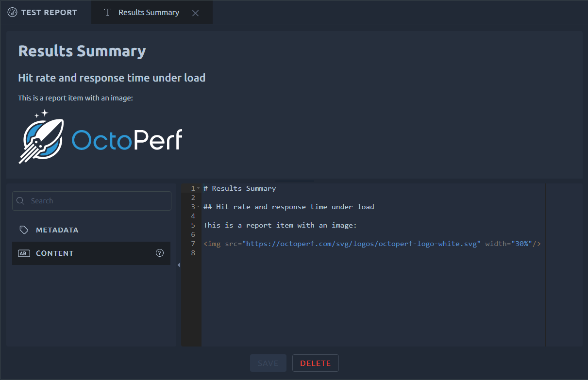Collapse the left panel using the splitter arrow
The image size is (588, 380).
click(x=179, y=265)
